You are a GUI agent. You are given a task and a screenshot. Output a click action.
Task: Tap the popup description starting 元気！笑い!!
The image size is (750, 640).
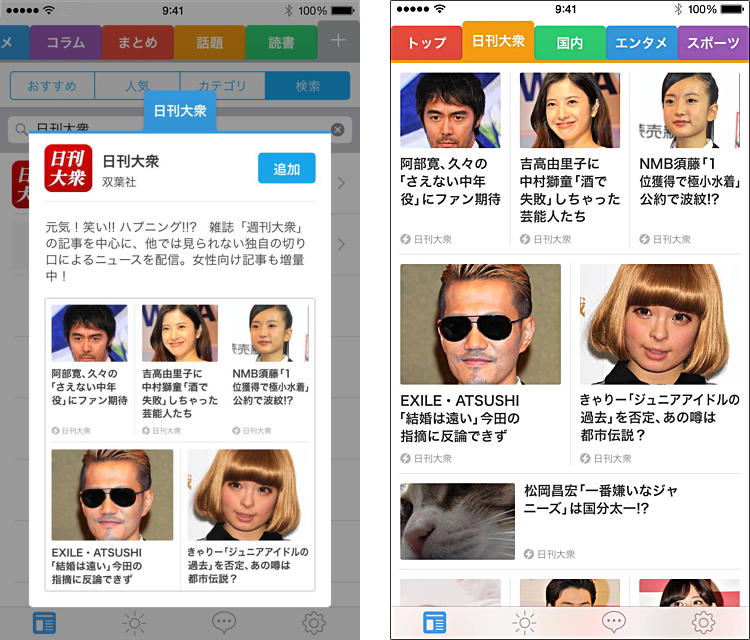pyautogui.click(x=176, y=251)
